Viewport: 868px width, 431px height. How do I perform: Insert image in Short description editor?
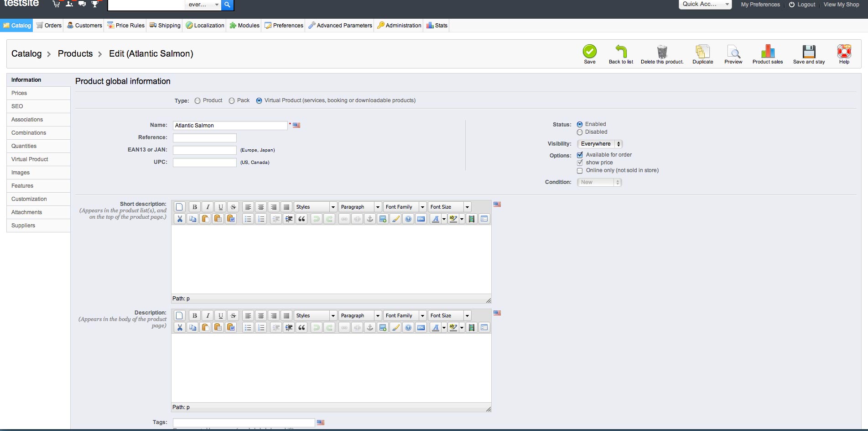pos(383,219)
